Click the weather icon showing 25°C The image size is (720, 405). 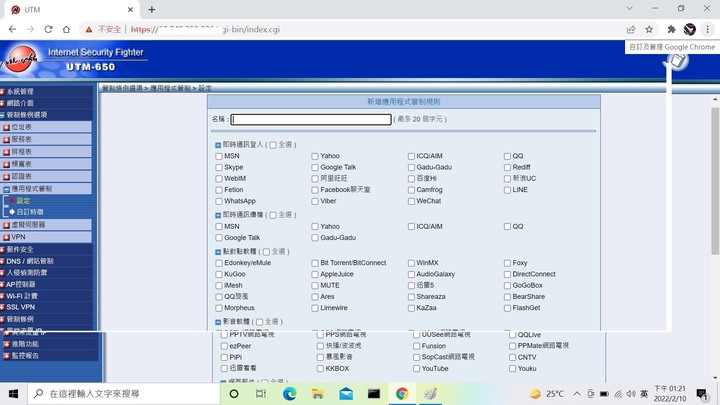pos(535,394)
